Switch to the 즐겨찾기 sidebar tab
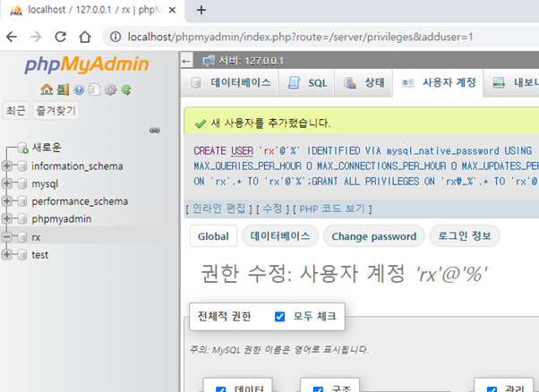Screen dimensions: 539x392 click(x=56, y=111)
